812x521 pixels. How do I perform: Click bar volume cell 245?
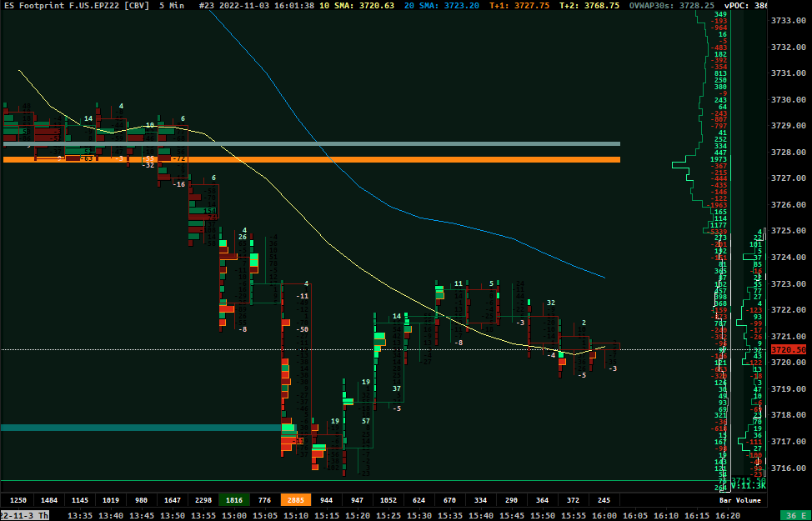coord(604,500)
